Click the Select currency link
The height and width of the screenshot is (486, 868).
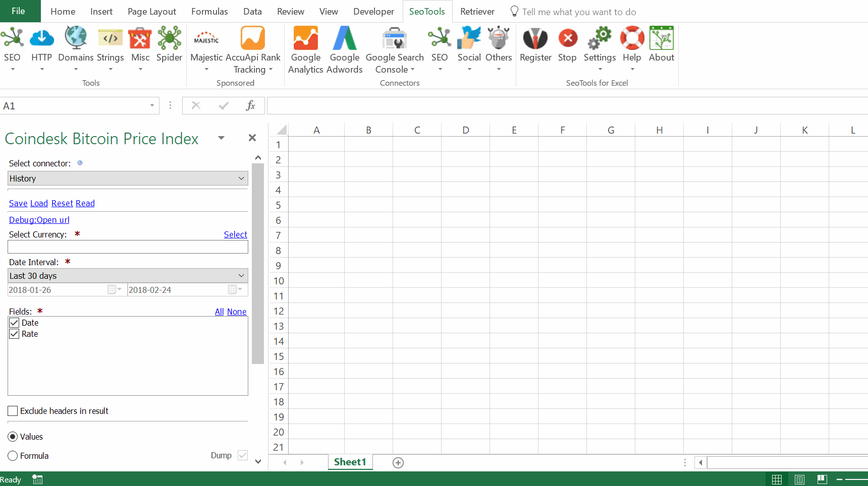tap(236, 234)
